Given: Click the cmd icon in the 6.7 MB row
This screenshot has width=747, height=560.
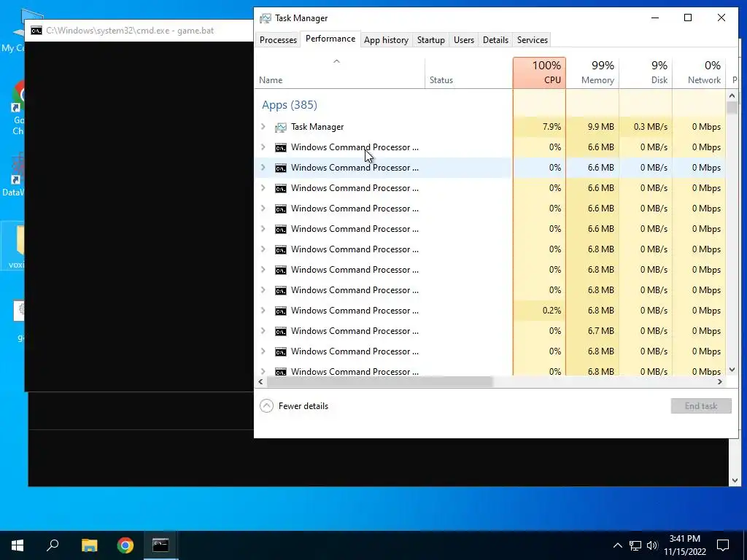Looking at the screenshot, I should tap(281, 332).
